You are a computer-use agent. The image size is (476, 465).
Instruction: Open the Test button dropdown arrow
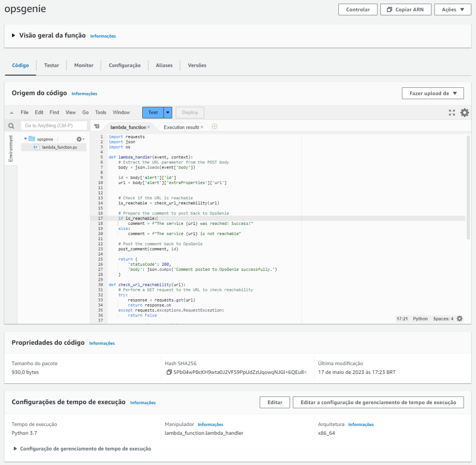coord(168,112)
